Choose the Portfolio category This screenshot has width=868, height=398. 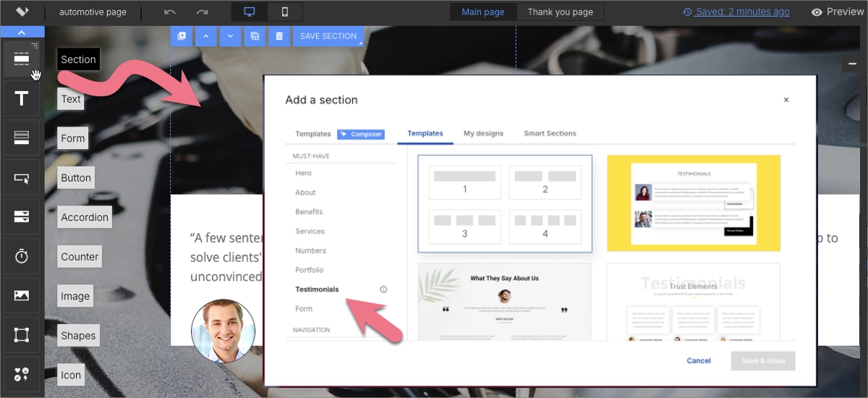(x=310, y=270)
